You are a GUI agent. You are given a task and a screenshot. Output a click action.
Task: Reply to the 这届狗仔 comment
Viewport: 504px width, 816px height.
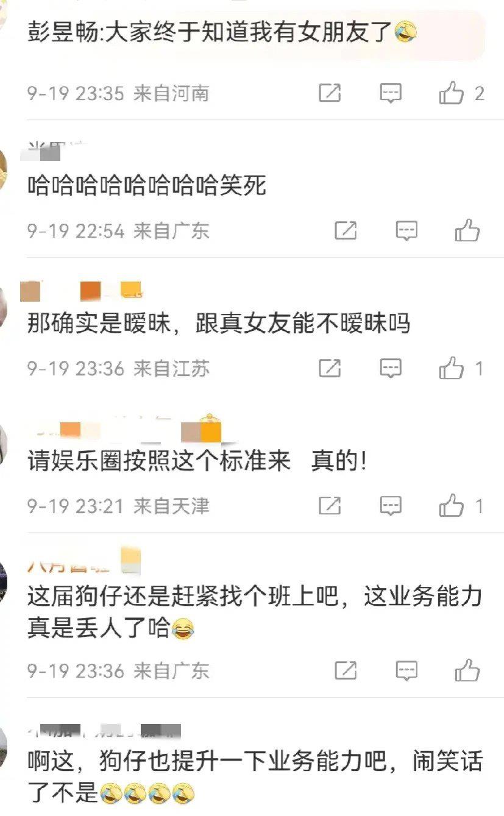[x=406, y=671]
